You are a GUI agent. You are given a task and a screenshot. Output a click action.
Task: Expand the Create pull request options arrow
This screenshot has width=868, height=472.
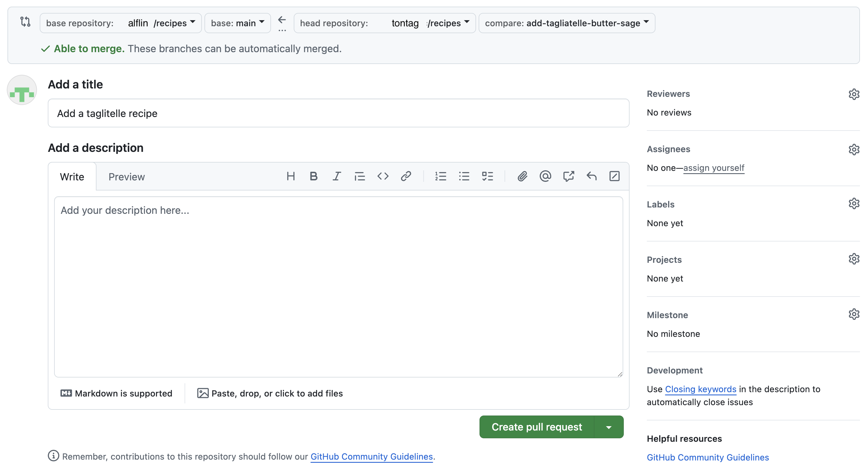(x=609, y=427)
